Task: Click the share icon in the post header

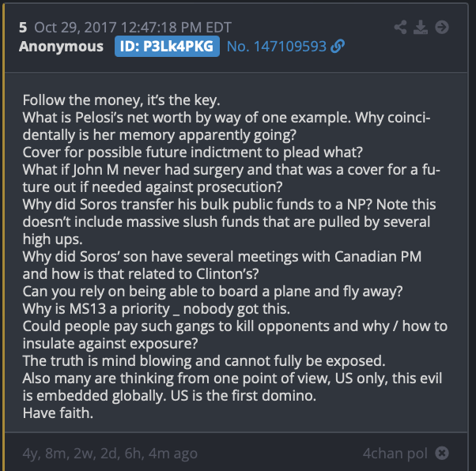Action: 400,28
